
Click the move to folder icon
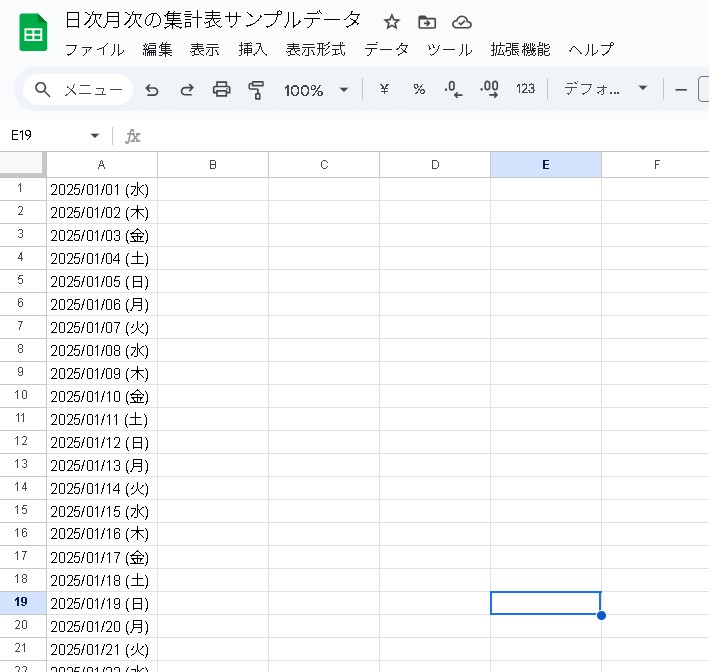pos(427,22)
